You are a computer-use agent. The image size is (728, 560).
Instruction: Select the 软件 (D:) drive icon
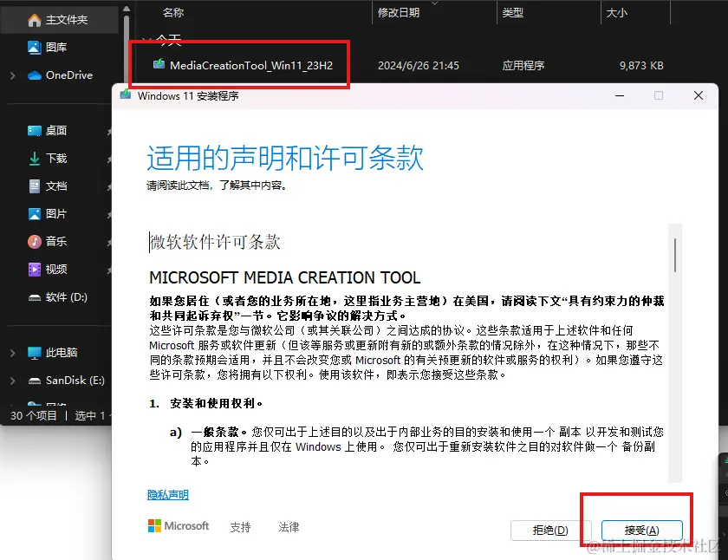coord(35,297)
